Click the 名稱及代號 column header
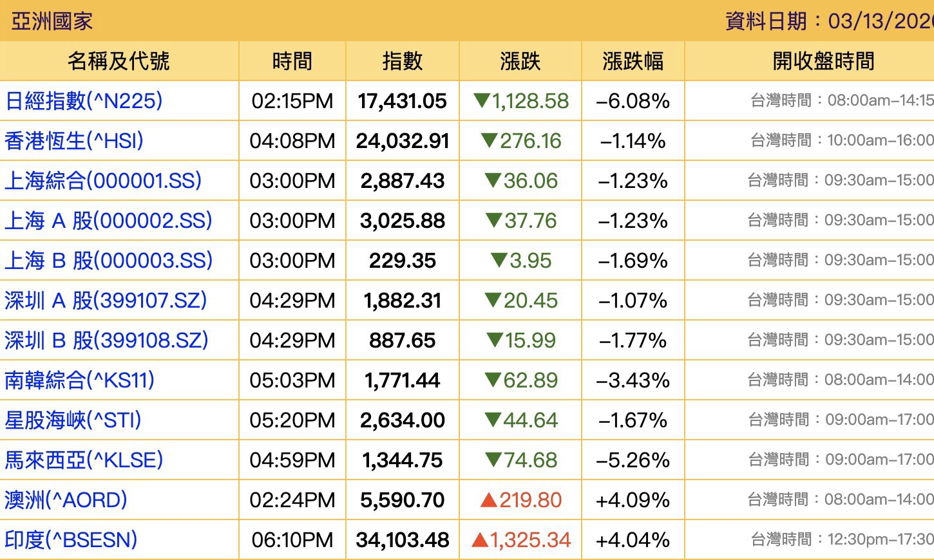934x560 pixels. (119, 61)
